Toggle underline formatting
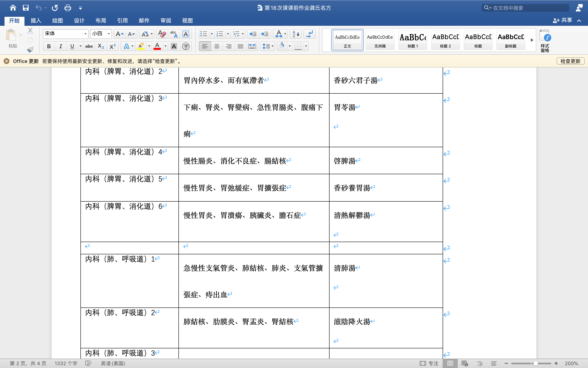This screenshot has width=588, height=368. 72,46
